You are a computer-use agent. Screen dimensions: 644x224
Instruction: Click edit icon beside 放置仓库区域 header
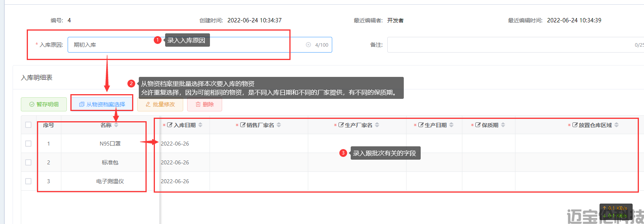click(x=575, y=125)
